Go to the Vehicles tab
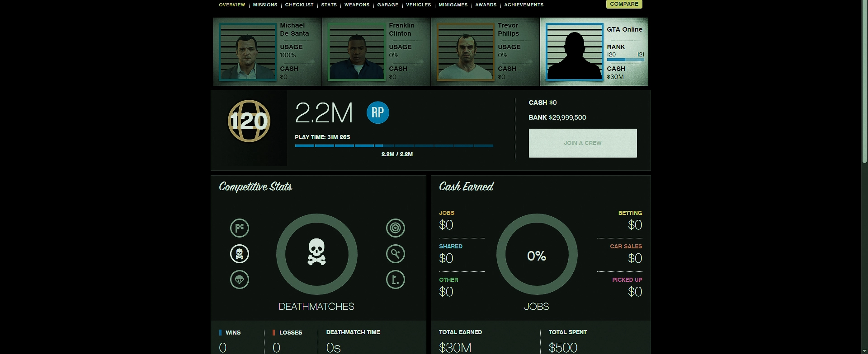 (x=419, y=5)
